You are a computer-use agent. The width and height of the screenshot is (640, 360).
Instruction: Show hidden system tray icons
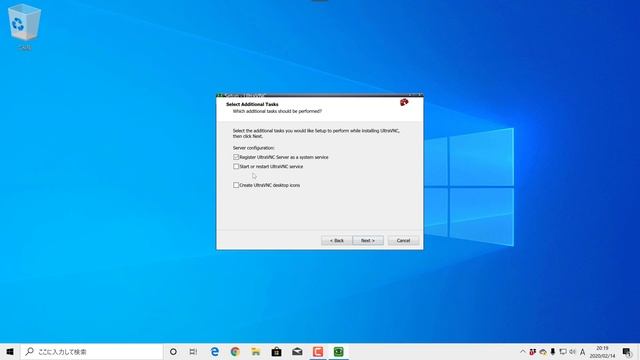pyautogui.click(x=523, y=351)
